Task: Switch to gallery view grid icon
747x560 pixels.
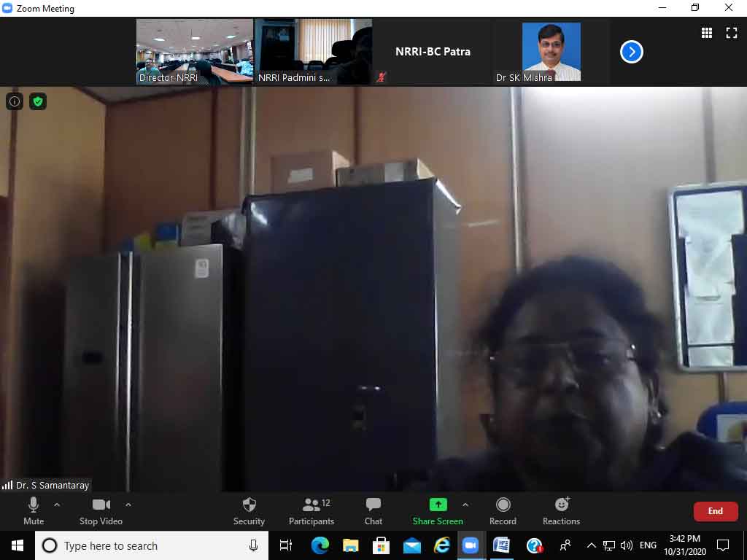Action: coord(707,32)
